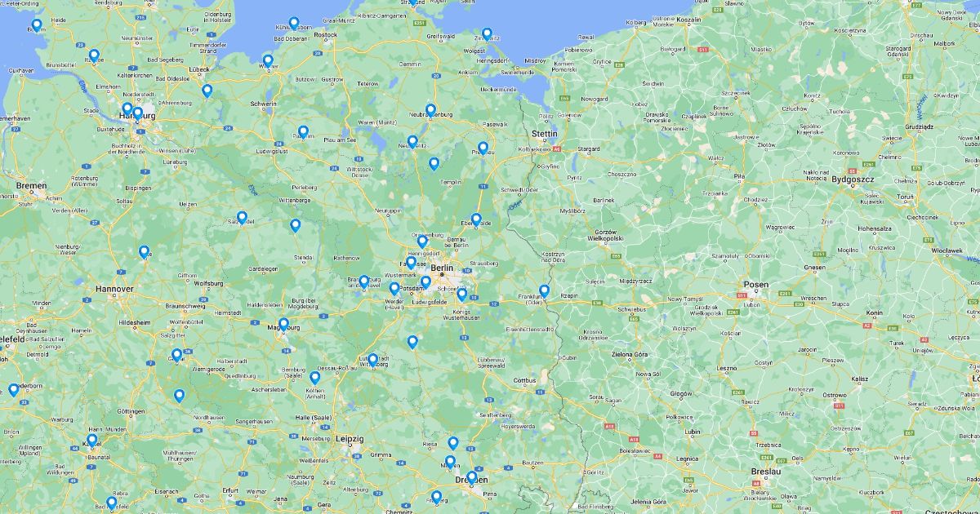This screenshot has width=980, height=514.
Task: Click the Hannover city label
Action: (114, 289)
